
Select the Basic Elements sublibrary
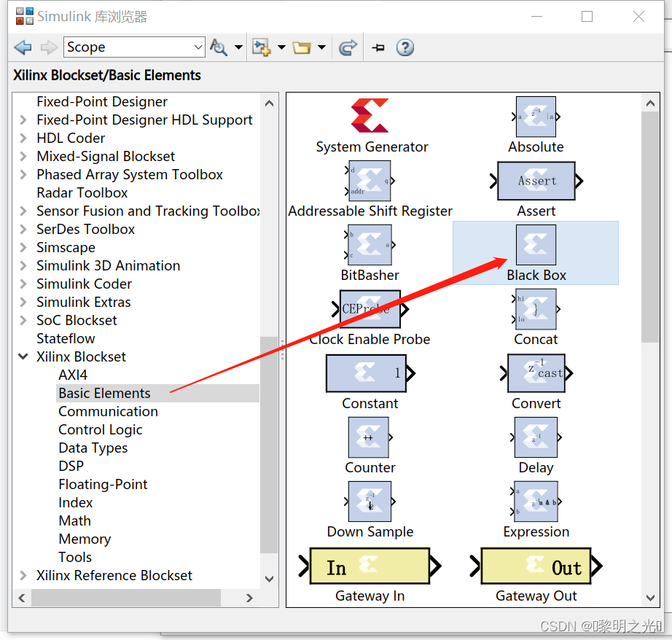[104, 393]
